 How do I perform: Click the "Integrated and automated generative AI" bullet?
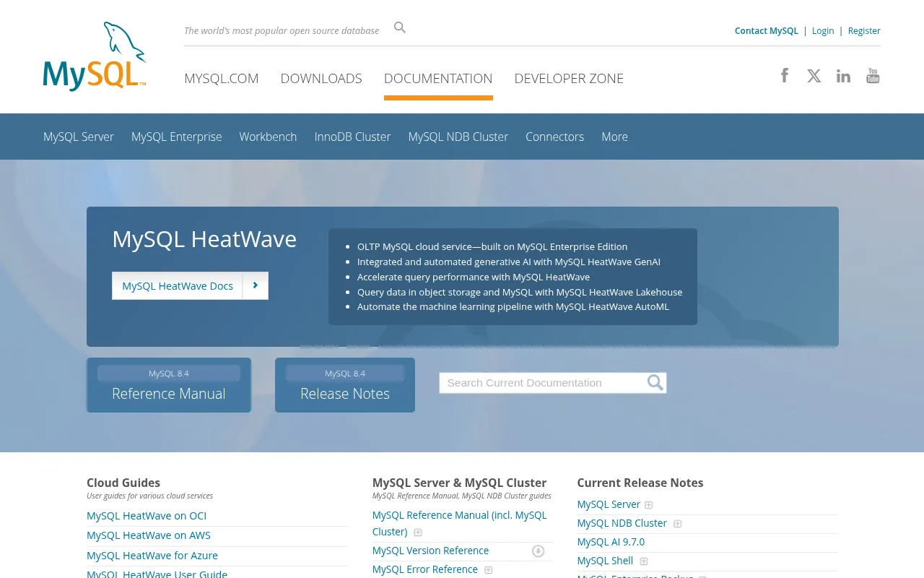(x=509, y=262)
